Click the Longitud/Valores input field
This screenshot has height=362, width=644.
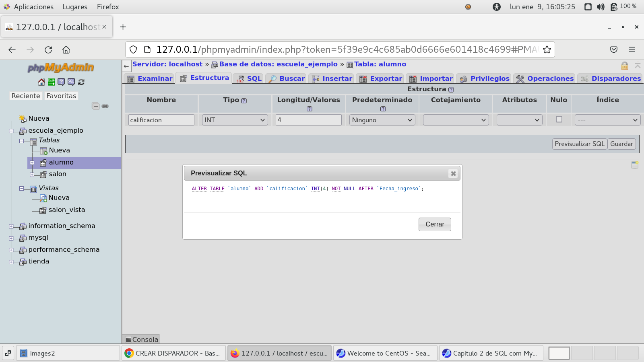(x=308, y=120)
